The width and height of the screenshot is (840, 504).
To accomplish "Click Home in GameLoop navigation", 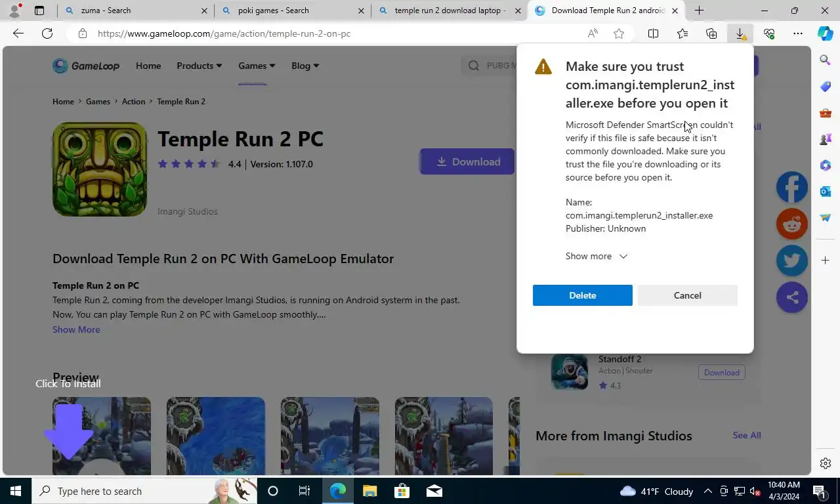I will pos(148,66).
